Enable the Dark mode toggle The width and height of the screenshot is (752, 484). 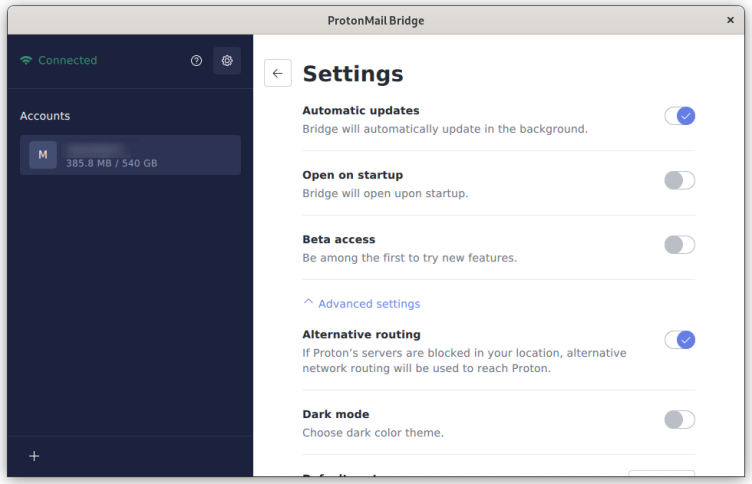click(x=679, y=420)
